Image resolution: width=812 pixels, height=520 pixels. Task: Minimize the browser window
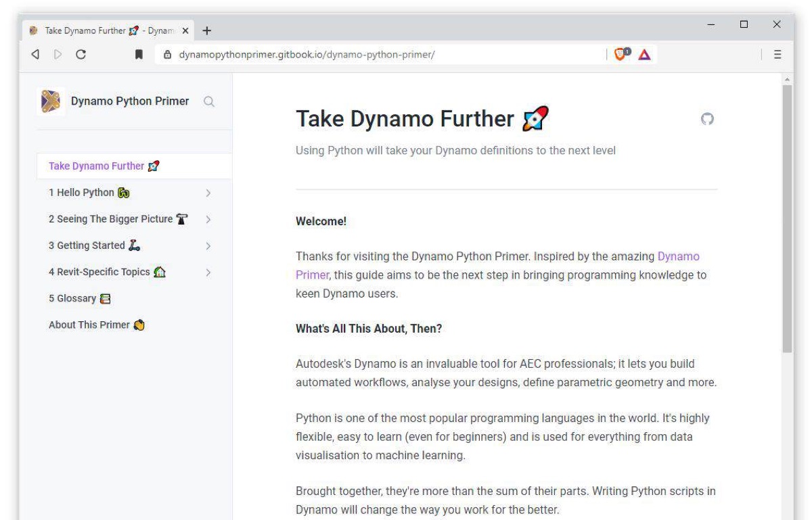pyautogui.click(x=711, y=24)
